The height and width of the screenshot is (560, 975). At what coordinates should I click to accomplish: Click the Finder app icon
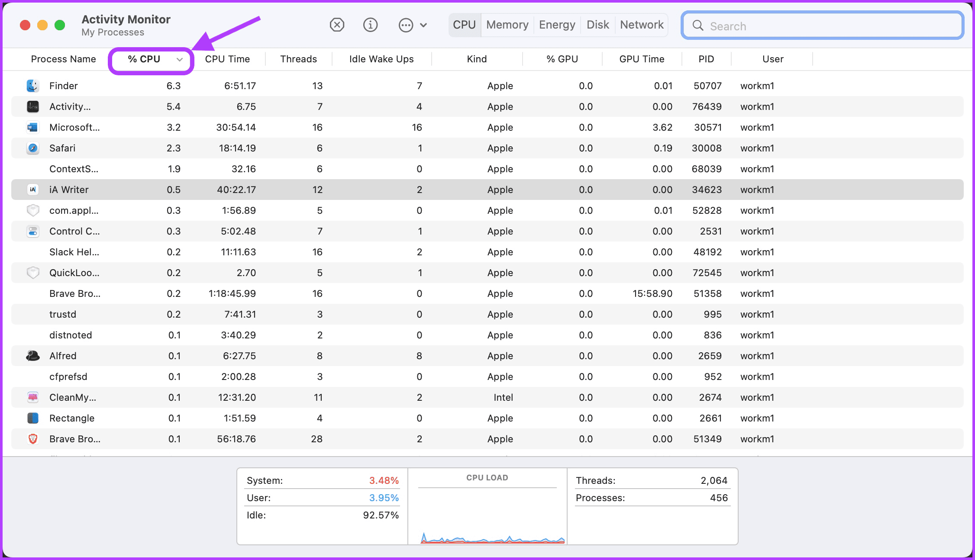coord(33,86)
